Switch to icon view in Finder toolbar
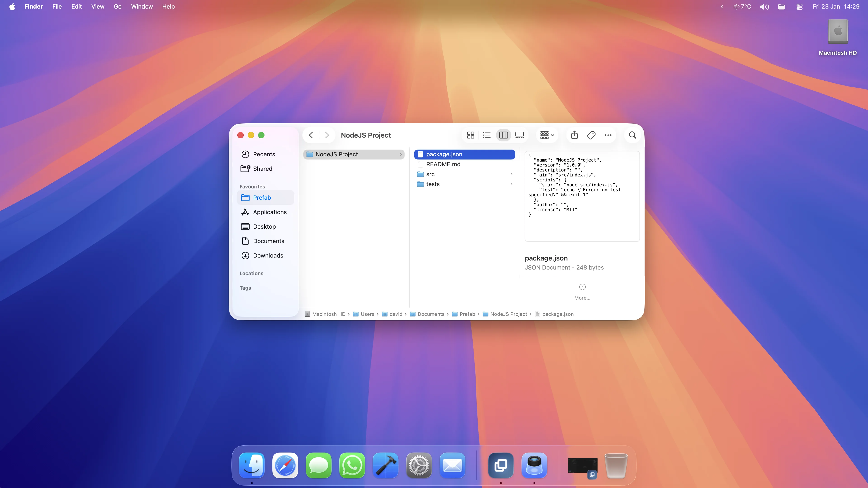The width and height of the screenshot is (868, 488). [470, 135]
